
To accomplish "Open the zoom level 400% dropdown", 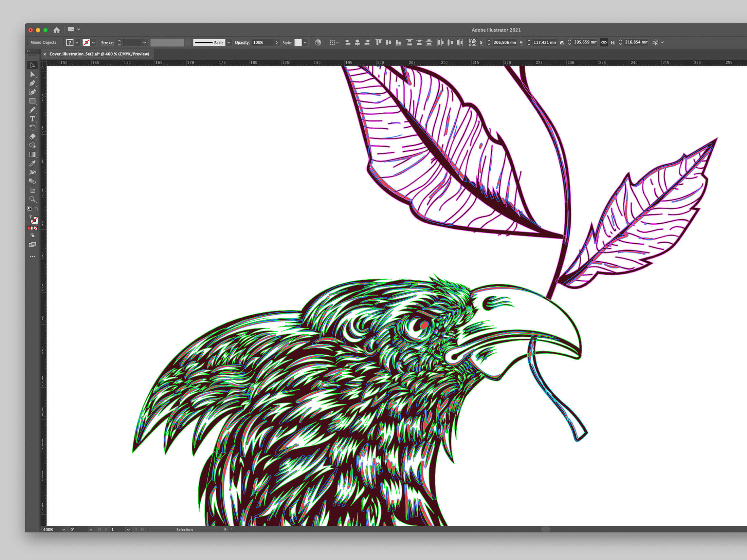I will [63, 529].
